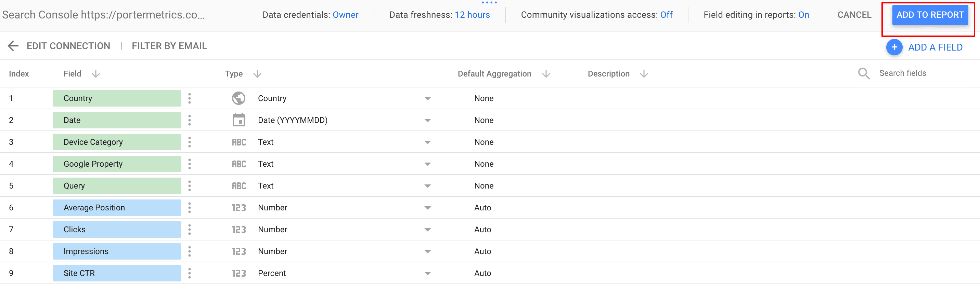980x291 pixels.
Task: Open the Edit Connection tab
Action: coord(68,46)
